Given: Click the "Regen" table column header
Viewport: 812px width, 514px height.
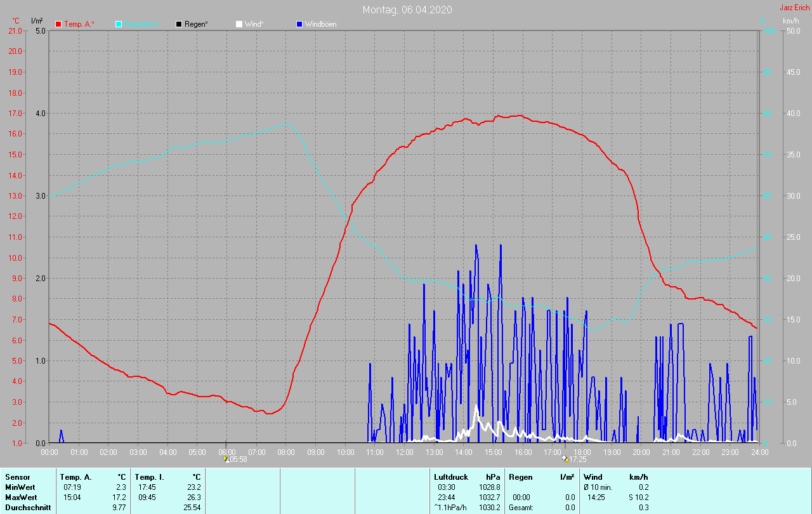Looking at the screenshot, I should click(520, 477).
